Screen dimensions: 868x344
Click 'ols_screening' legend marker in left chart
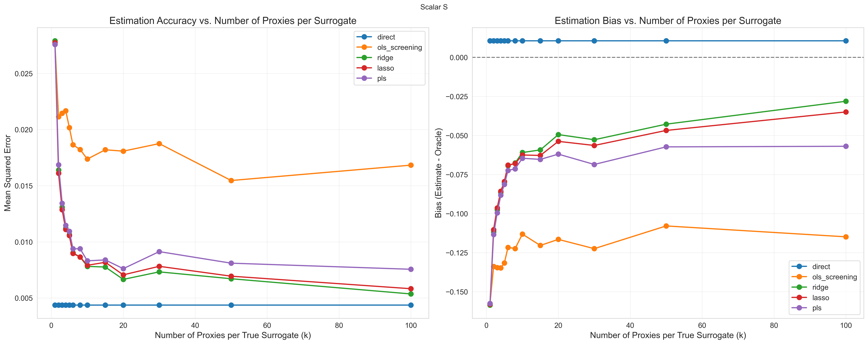[x=364, y=47]
